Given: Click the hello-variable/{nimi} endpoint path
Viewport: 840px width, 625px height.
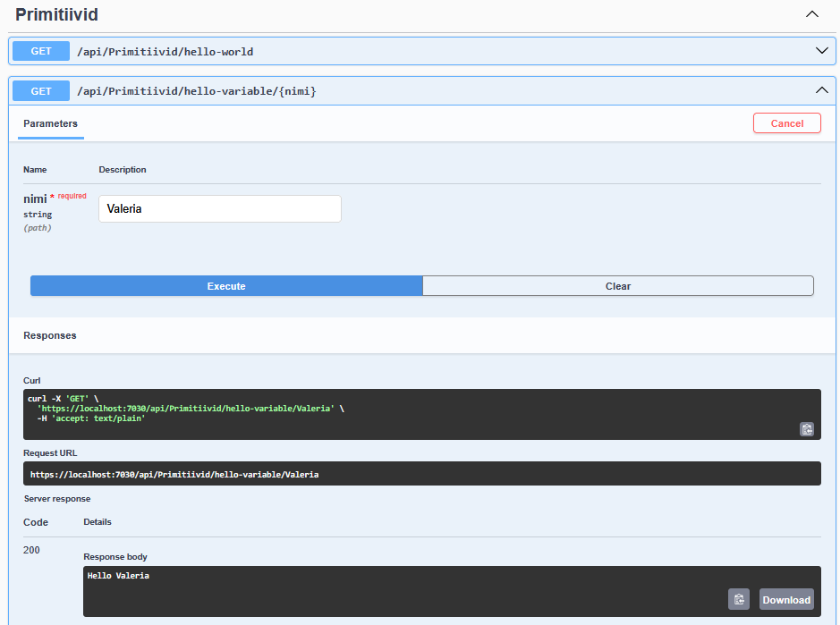Looking at the screenshot, I should coord(196,91).
